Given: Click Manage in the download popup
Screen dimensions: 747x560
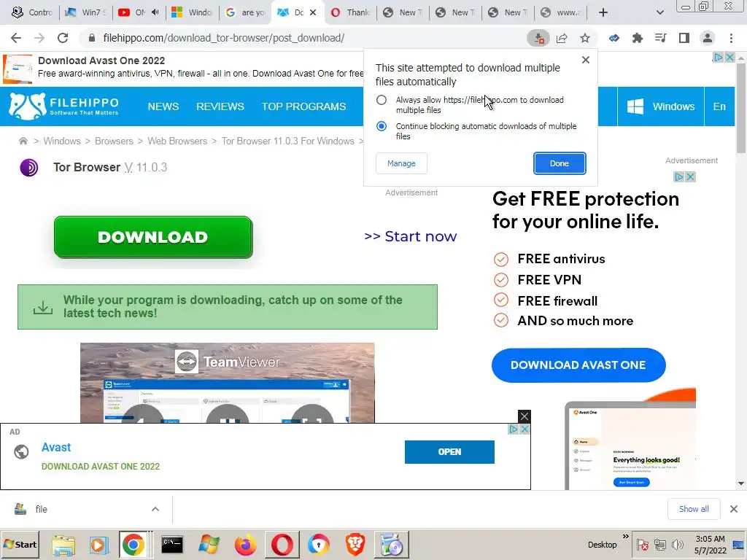Looking at the screenshot, I should coord(401,163).
